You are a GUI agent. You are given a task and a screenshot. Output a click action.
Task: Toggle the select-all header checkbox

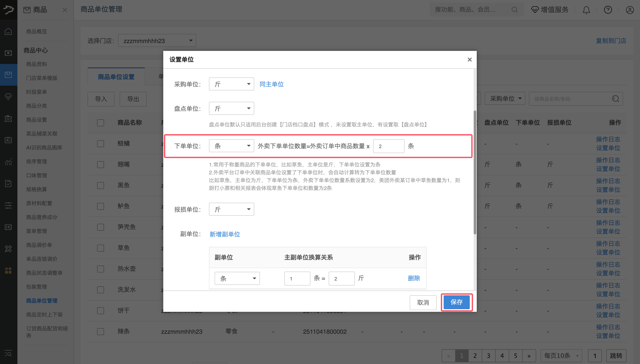click(x=101, y=123)
